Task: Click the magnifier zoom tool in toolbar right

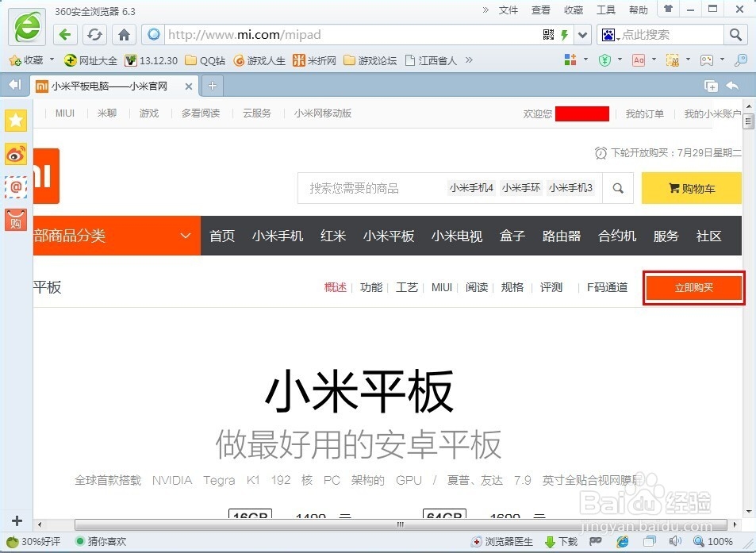Action: (x=741, y=60)
